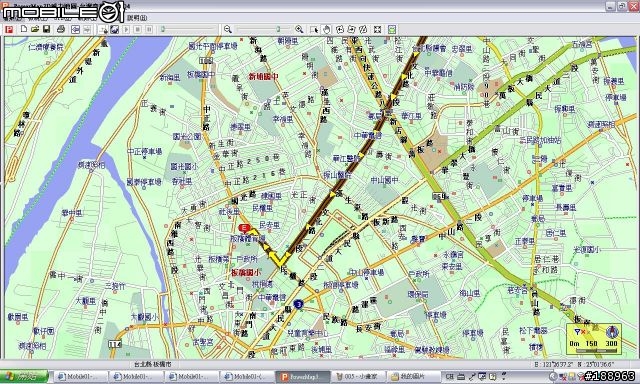Click the highway 114 shield on map
The width and height of the screenshot is (640, 384).
coord(115,344)
